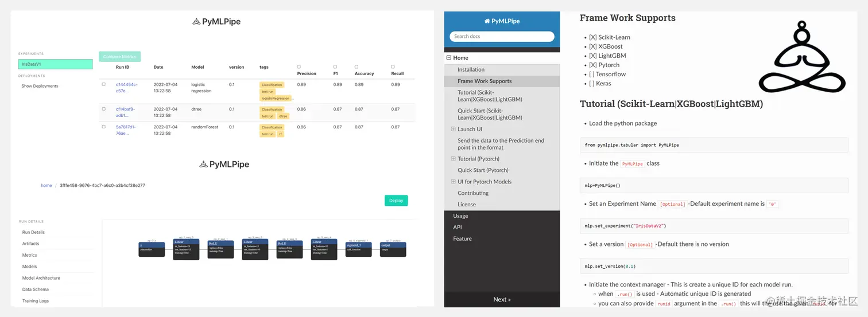Click the PyMLPipe logo above the run breadcrumb

click(x=224, y=164)
